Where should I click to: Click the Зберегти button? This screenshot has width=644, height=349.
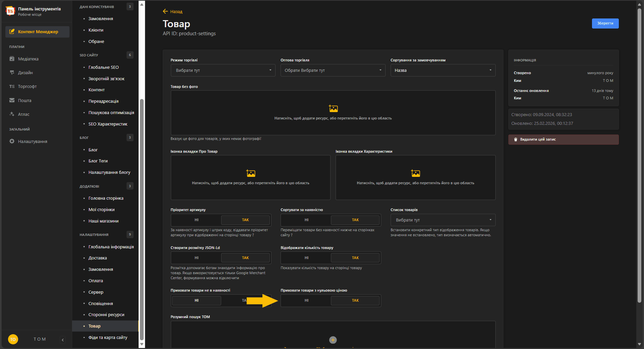point(605,23)
